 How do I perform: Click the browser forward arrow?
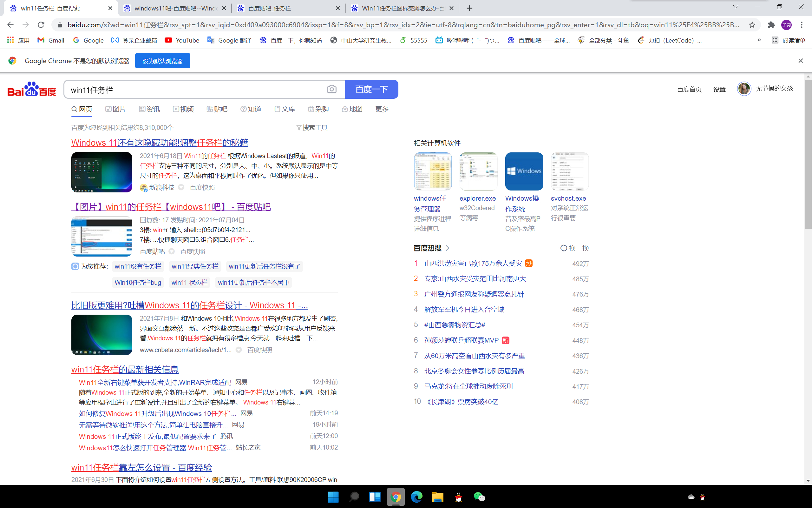(25, 25)
